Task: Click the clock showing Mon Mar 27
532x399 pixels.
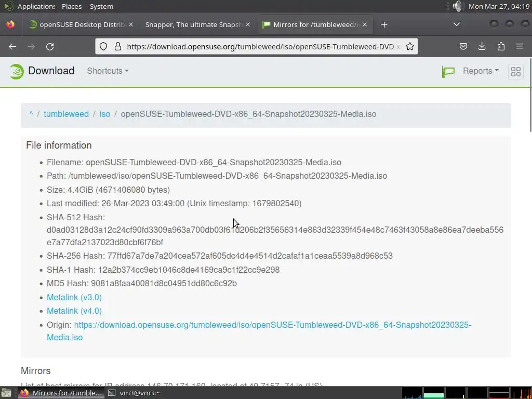Action: 499,6
